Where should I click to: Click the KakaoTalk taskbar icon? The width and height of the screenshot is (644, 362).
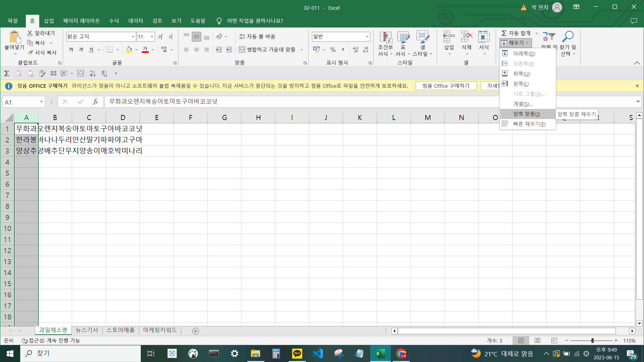point(297,354)
